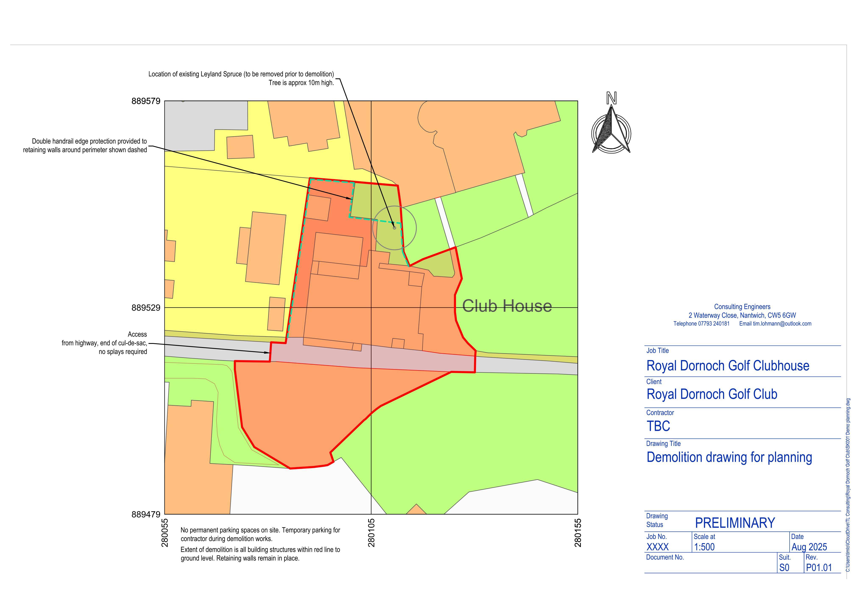Click the 'PRELIMINARY' drawing status text

(735, 523)
